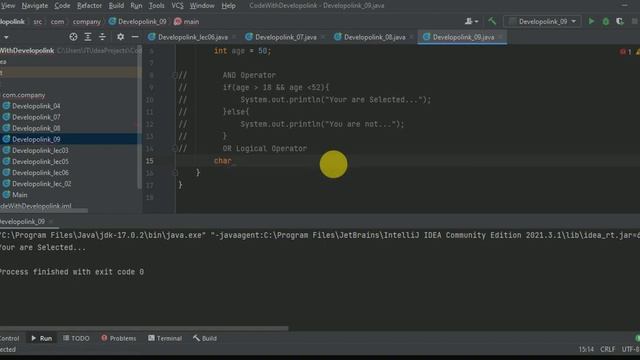The width and height of the screenshot is (640, 360).
Task: Toggle fold marker at line 8 comment
Action: coord(175,75)
